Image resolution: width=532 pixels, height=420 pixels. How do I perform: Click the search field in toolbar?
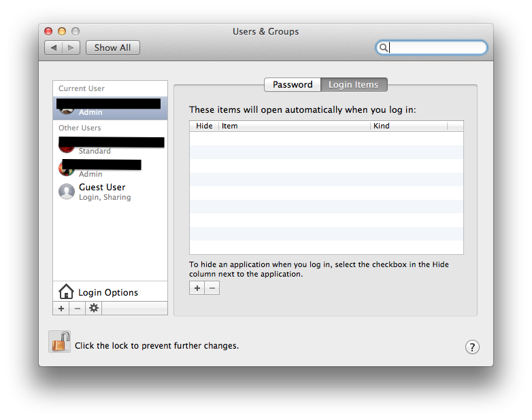437,48
